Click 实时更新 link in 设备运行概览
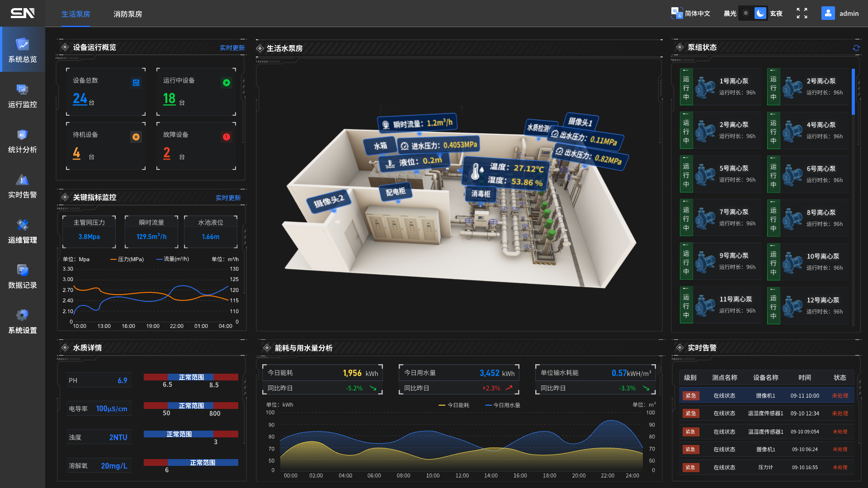Screen dimensions: 868x488 click(232, 48)
